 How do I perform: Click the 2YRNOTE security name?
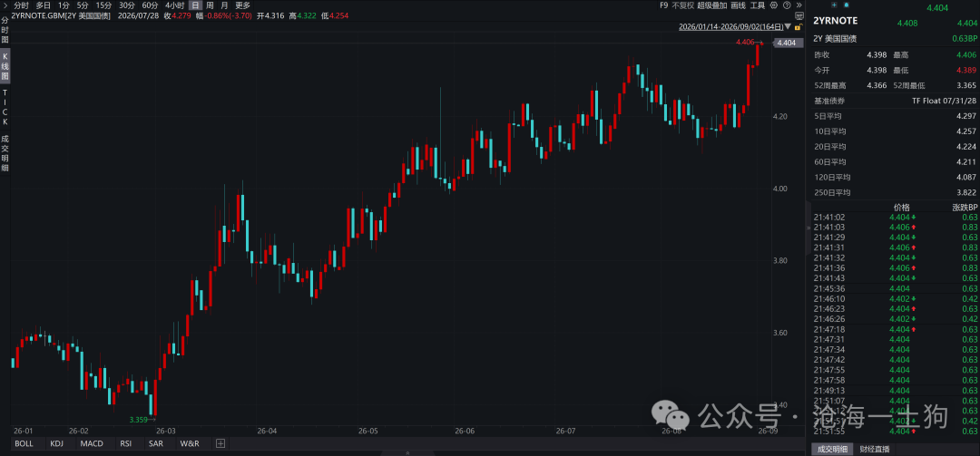pyautogui.click(x=835, y=21)
